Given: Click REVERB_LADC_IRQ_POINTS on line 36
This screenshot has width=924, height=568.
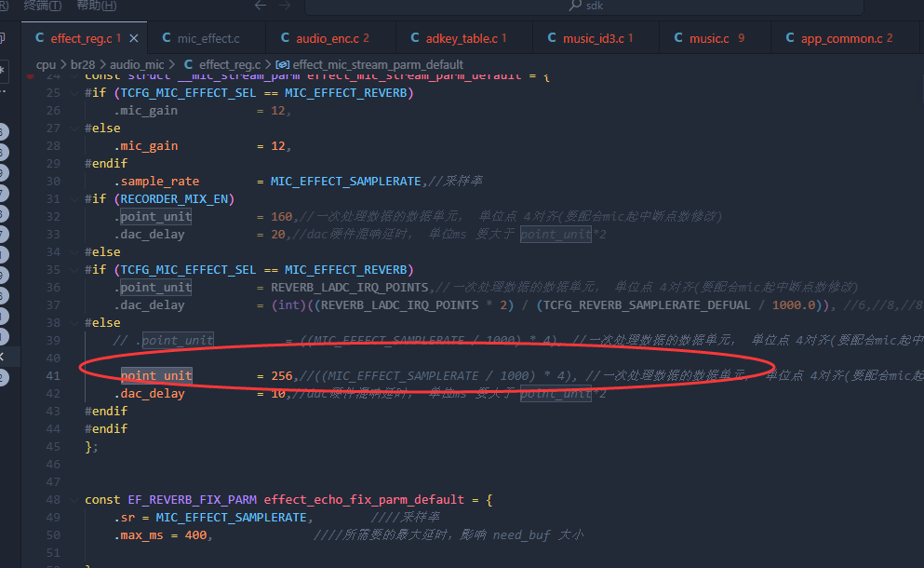Looking at the screenshot, I should click(x=350, y=287).
